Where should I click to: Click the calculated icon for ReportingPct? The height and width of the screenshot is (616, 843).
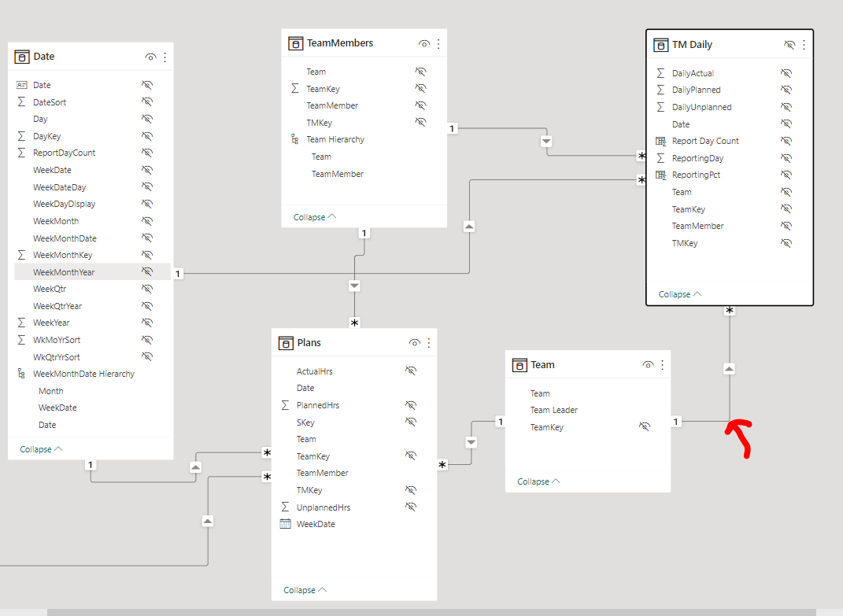tap(660, 175)
